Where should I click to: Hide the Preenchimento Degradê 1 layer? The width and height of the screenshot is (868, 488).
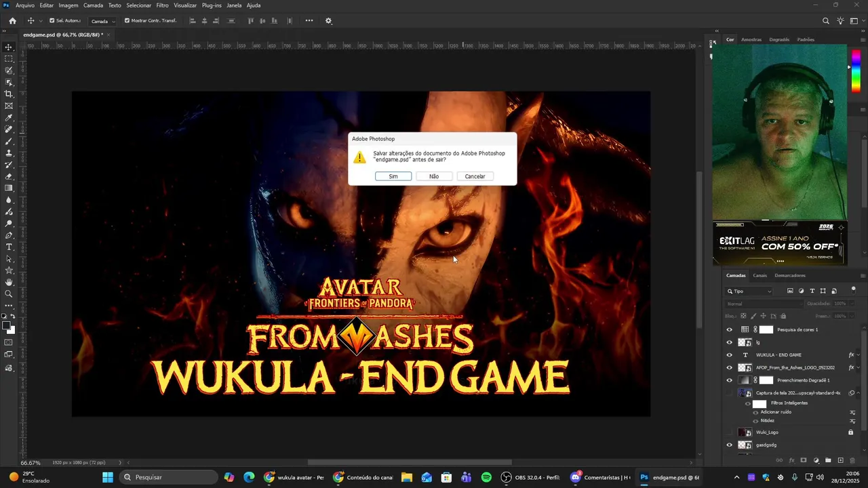pyautogui.click(x=730, y=380)
